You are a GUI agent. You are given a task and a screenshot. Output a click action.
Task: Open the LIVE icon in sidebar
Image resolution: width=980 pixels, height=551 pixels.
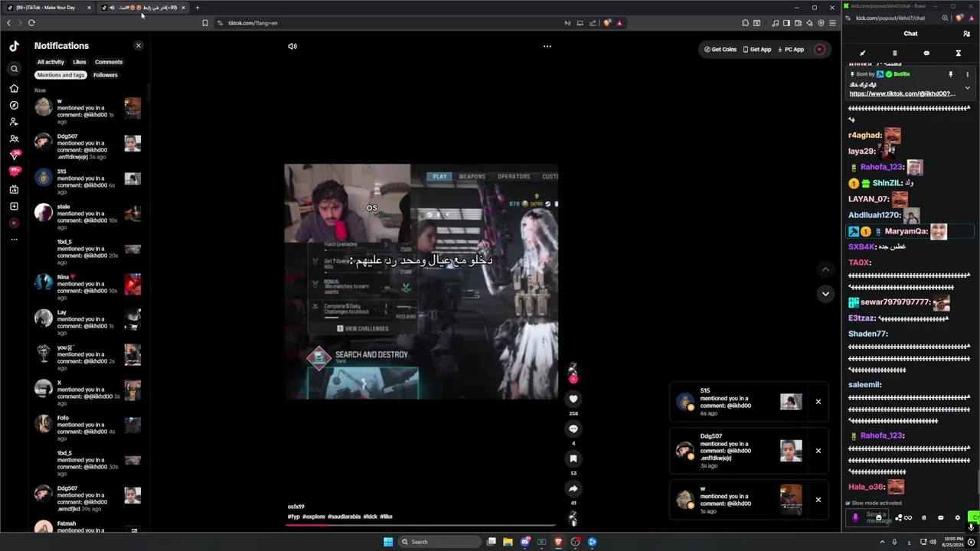[x=14, y=189]
